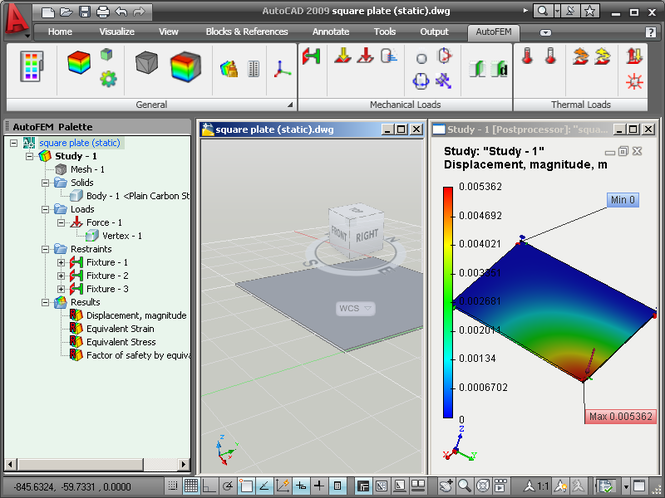Toggle Ortho mode in status bar

(209, 486)
